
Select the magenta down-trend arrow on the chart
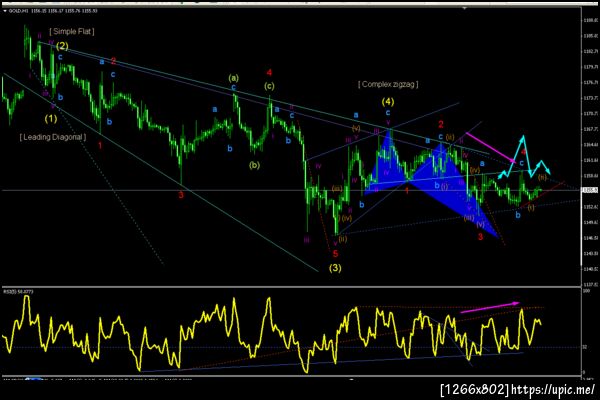pyautogui.click(x=491, y=147)
